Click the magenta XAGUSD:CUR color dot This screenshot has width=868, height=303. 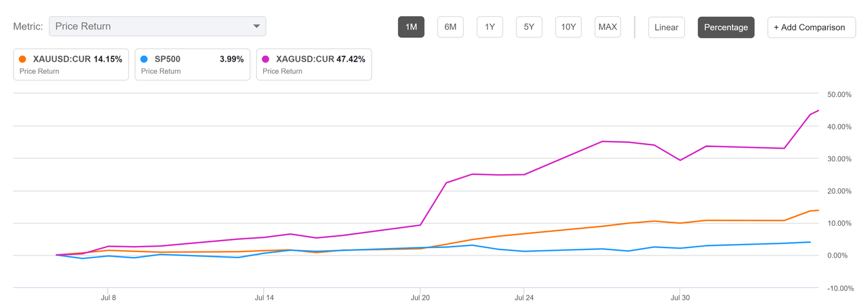pyautogui.click(x=267, y=59)
